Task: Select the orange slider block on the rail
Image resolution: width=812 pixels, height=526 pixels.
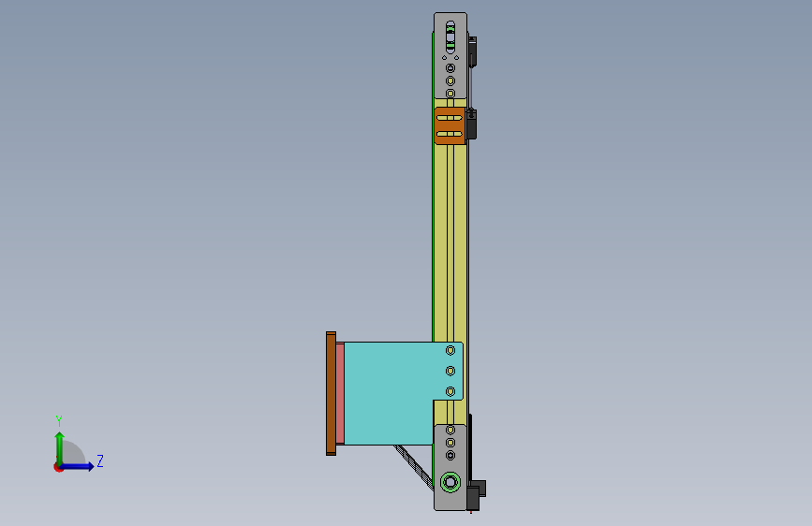Action: click(x=450, y=125)
